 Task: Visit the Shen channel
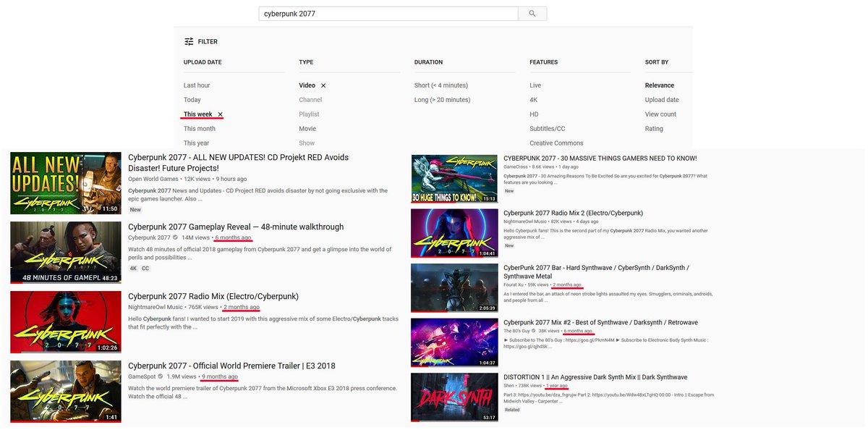click(509, 386)
